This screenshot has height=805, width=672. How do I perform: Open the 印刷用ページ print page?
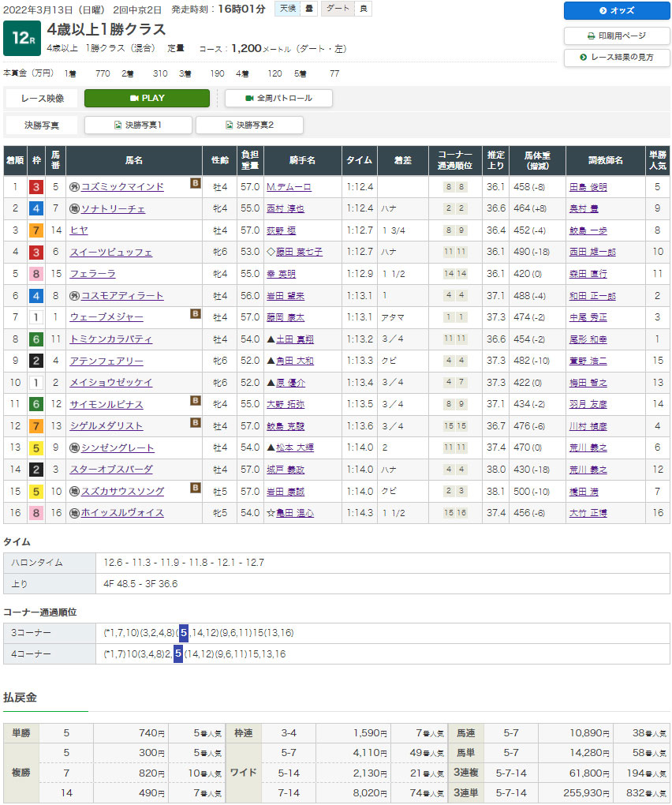pos(616,36)
